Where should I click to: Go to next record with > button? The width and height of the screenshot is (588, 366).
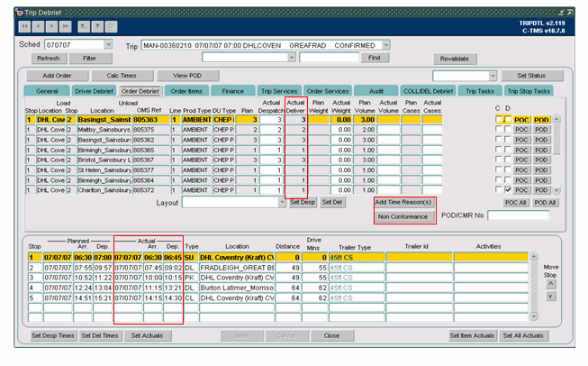(x=51, y=27)
